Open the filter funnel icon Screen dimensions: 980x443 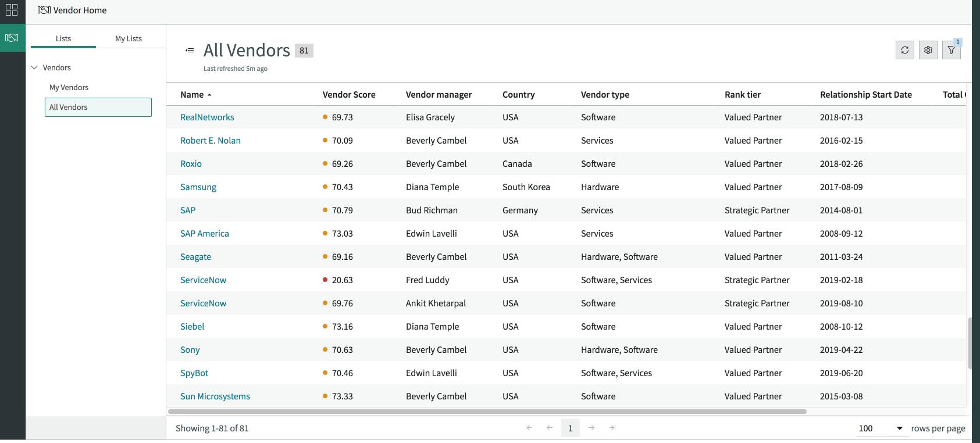[x=952, y=50]
